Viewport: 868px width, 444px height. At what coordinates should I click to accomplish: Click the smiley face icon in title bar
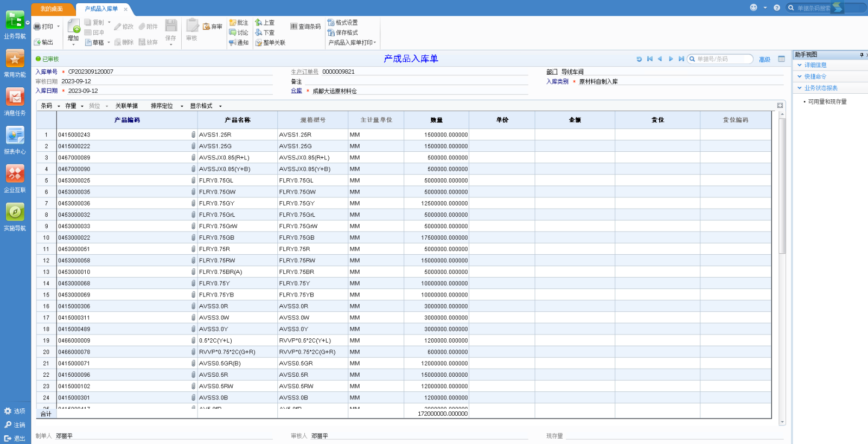[x=754, y=8]
